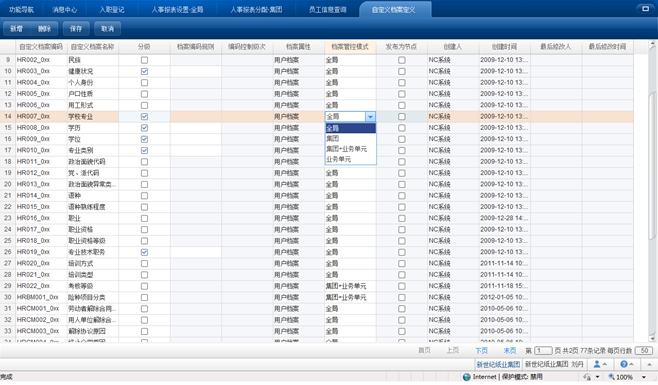Choose 业务单元 from the open dropdown list
This screenshot has height=385, width=658.
pos(339,159)
